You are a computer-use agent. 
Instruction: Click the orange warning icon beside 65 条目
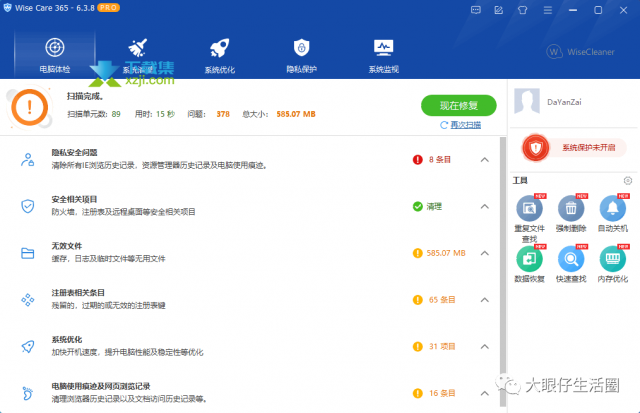pos(418,300)
